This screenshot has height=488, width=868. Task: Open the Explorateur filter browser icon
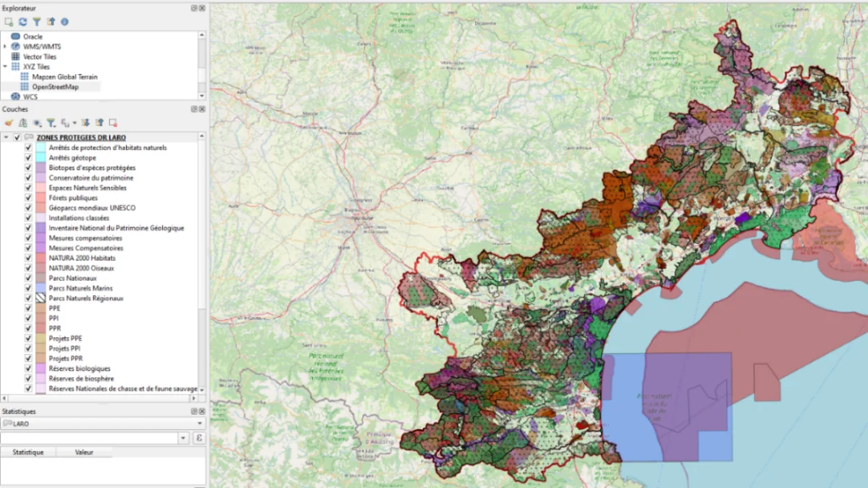(x=36, y=22)
